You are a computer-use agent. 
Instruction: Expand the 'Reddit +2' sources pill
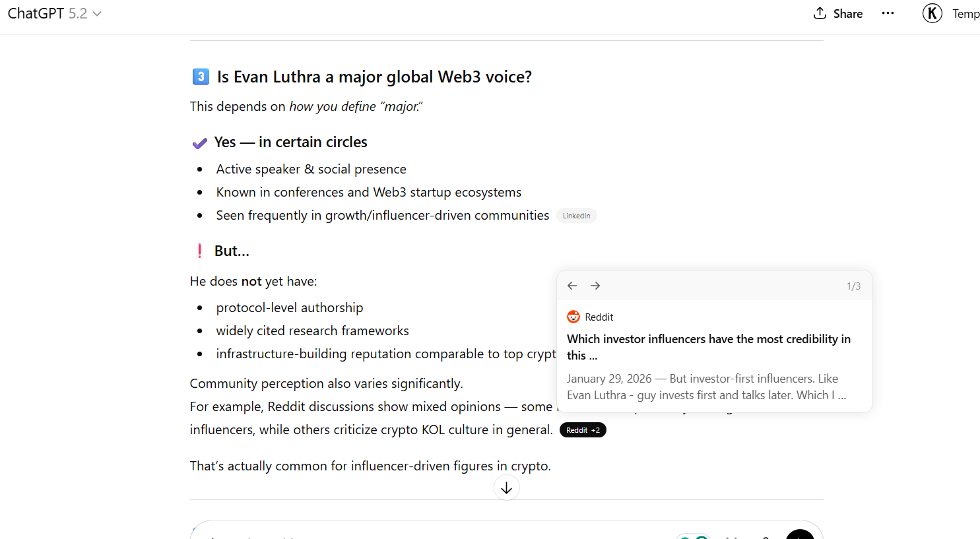pyautogui.click(x=583, y=429)
